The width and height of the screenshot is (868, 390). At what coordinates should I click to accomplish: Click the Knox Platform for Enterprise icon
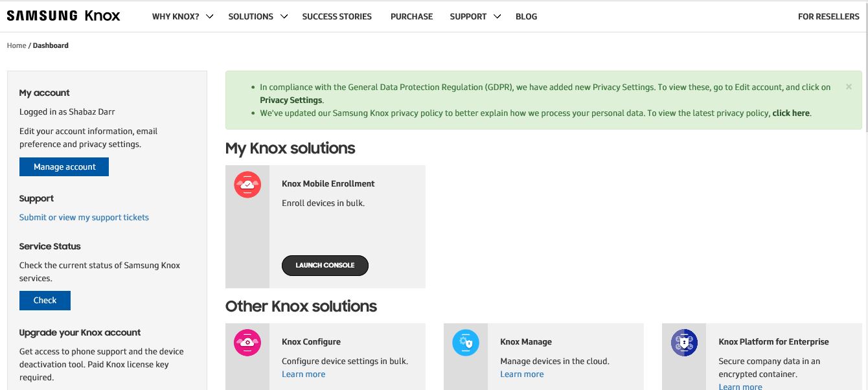[x=684, y=343]
